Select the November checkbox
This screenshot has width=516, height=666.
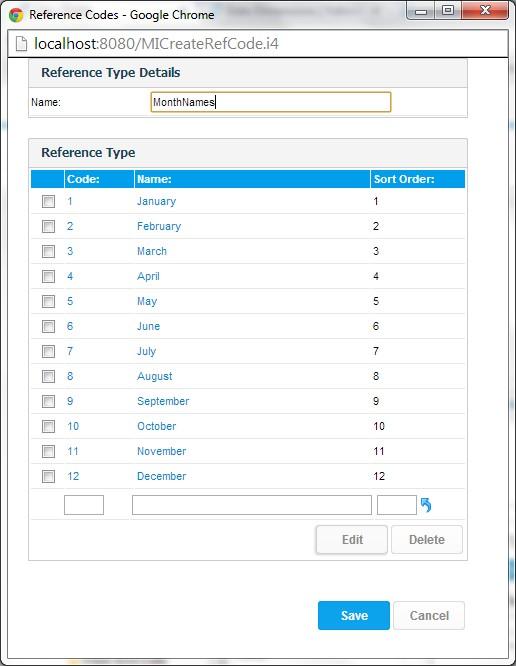tap(48, 451)
